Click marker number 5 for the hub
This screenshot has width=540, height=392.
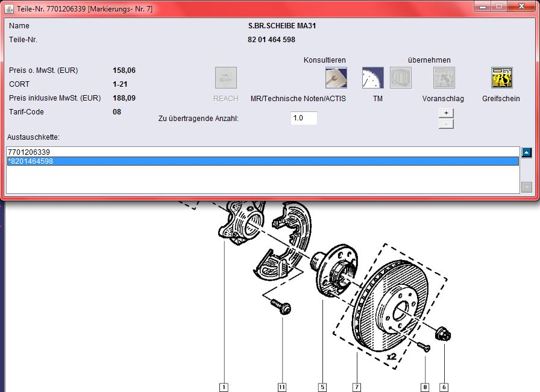(322, 387)
